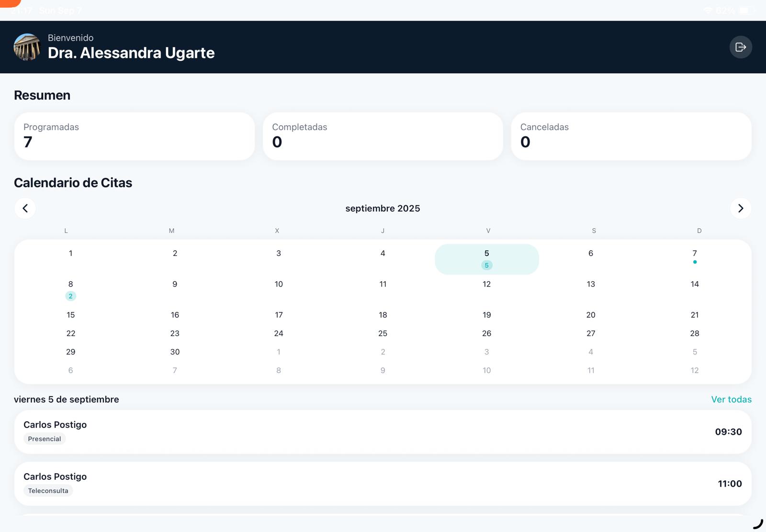This screenshot has height=532, width=766.
Task: Pick September 30 in the calendar
Action: (175, 352)
